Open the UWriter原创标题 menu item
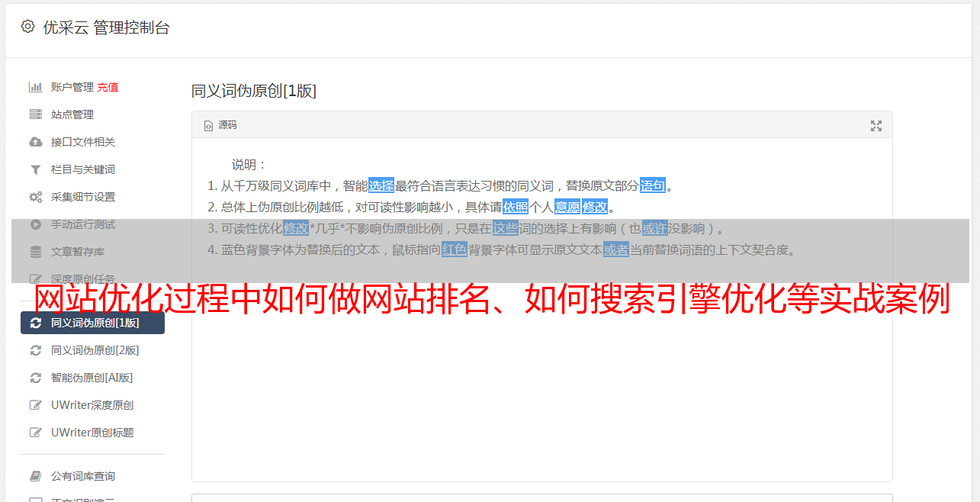 [92, 433]
